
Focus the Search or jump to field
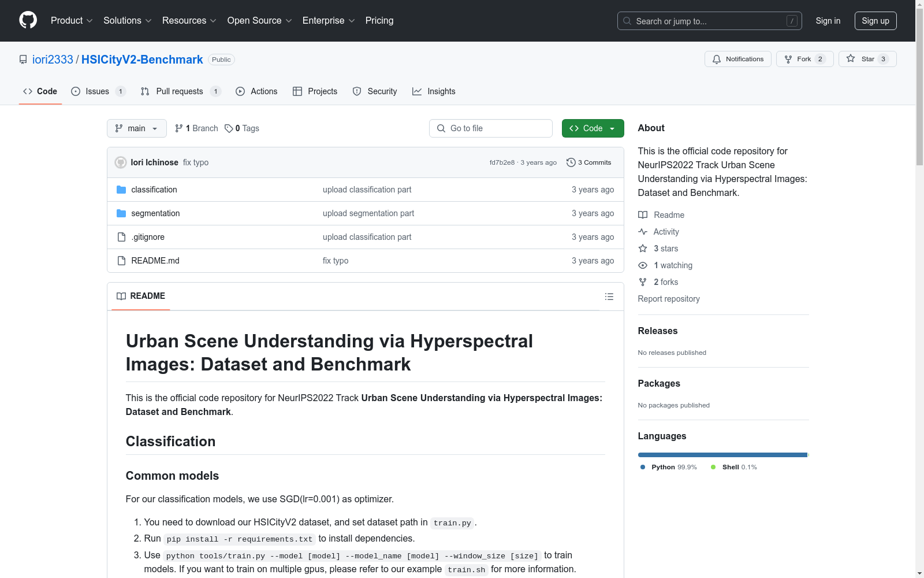tap(710, 21)
